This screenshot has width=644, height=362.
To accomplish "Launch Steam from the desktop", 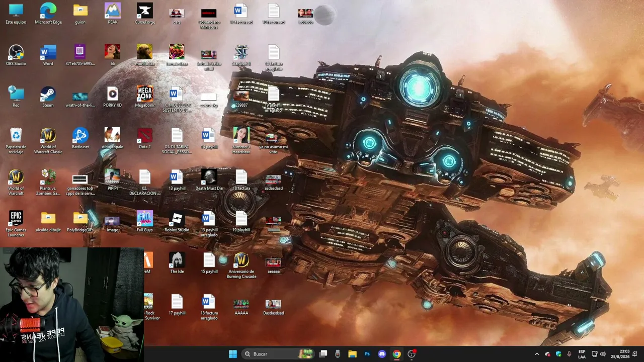I will [48, 97].
